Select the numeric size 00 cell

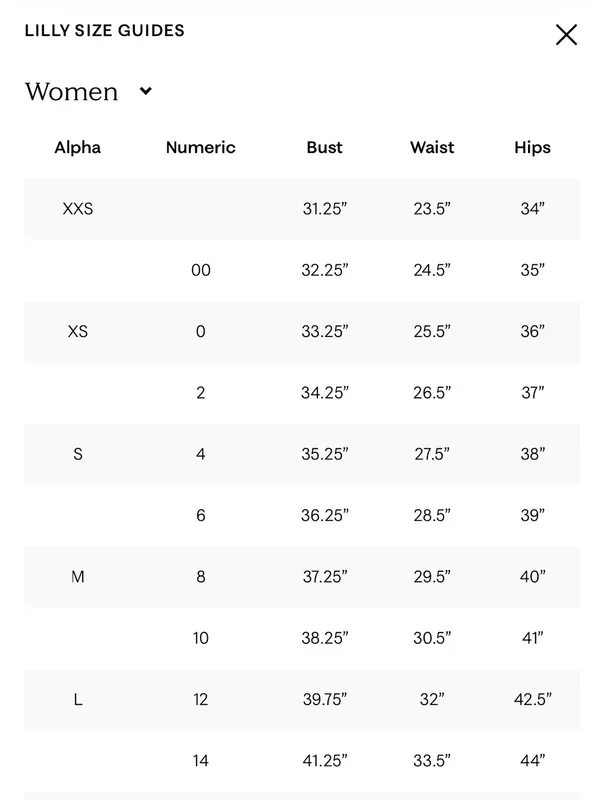pyautogui.click(x=201, y=270)
